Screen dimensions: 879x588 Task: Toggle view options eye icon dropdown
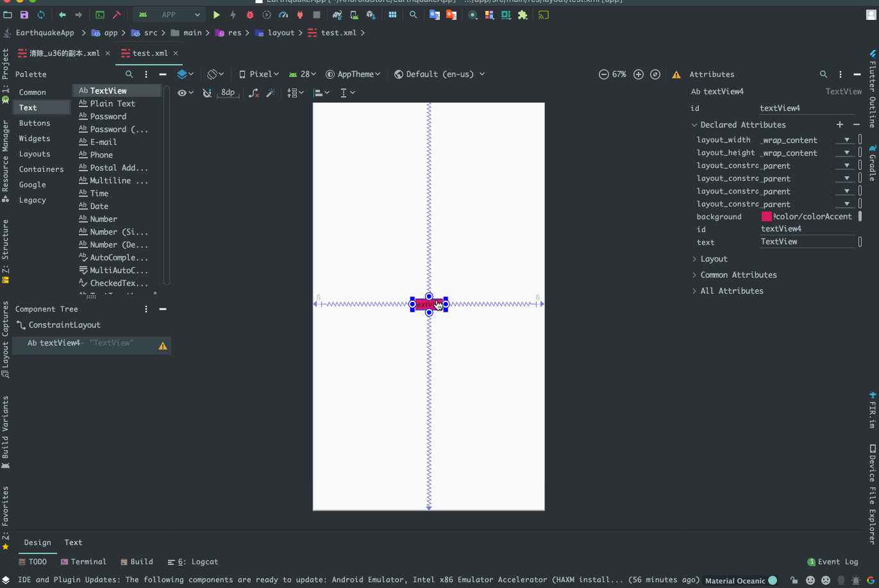[x=185, y=93]
